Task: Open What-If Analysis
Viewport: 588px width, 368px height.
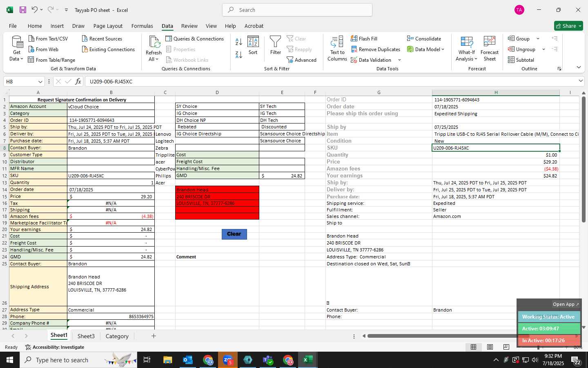Action: click(467, 49)
